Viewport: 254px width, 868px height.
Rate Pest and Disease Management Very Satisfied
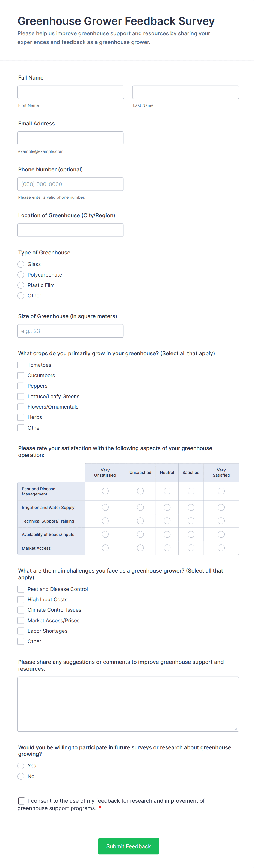221,491
